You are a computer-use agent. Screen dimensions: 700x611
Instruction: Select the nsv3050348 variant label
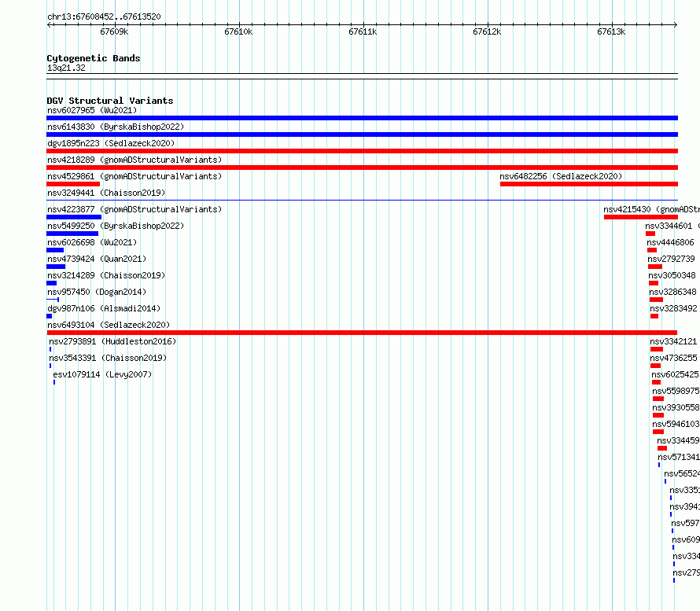click(x=672, y=275)
